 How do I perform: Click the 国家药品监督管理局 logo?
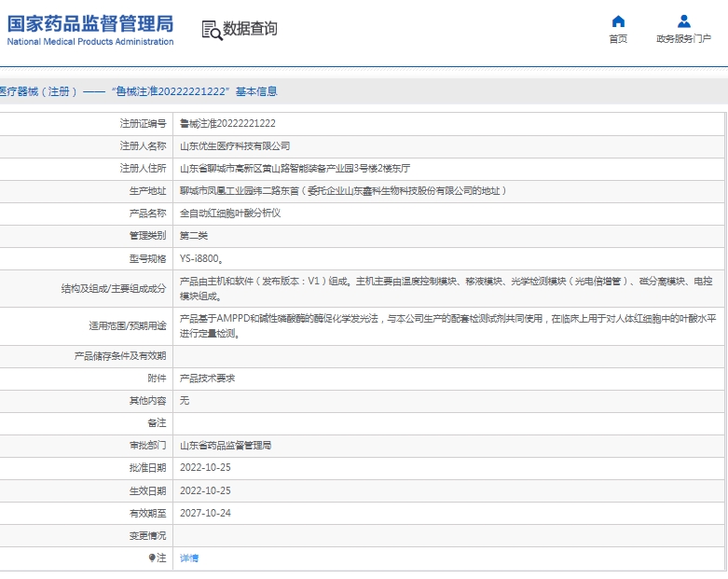pos(90,23)
